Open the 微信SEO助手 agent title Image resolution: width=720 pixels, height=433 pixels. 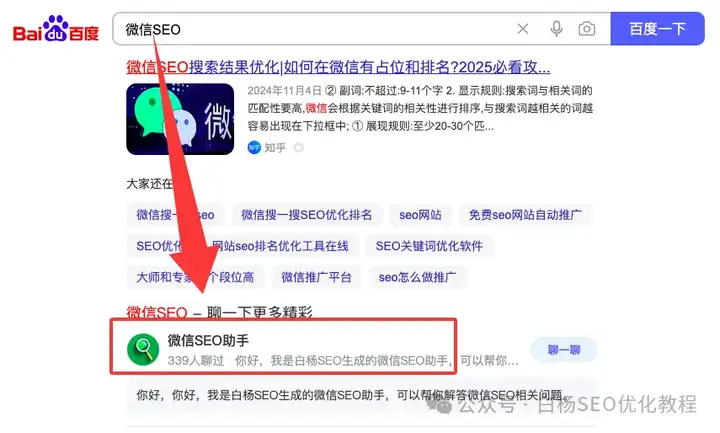pos(208,340)
